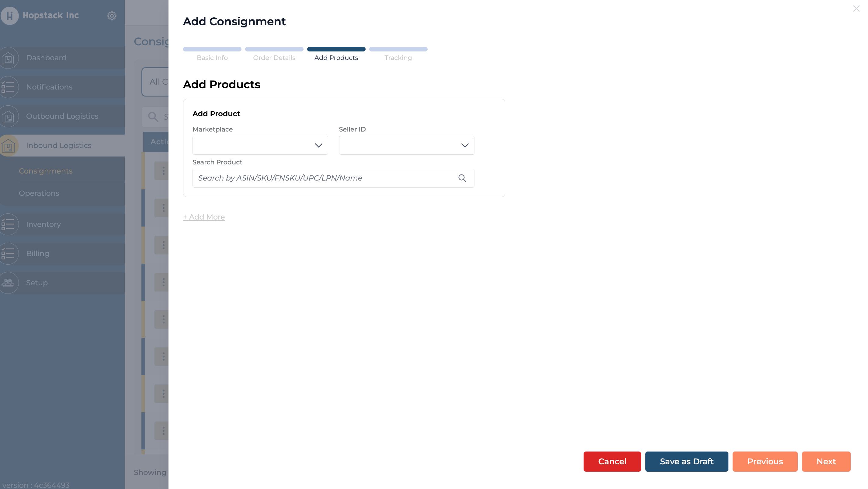Click the Setup conveyor icon
868x489 pixels.
pos(8,283)
